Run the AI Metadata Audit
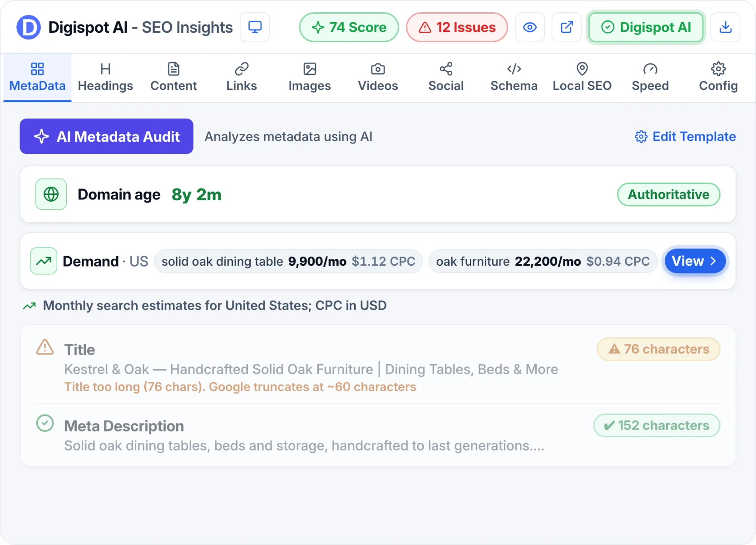Screen dimensions: 756x545 [106, 136]
